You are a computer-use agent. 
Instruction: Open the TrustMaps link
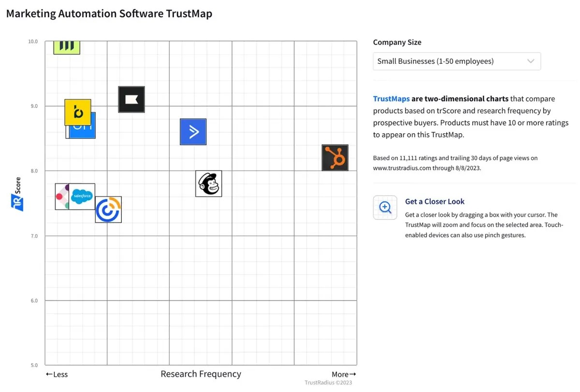tap(391, 98)
